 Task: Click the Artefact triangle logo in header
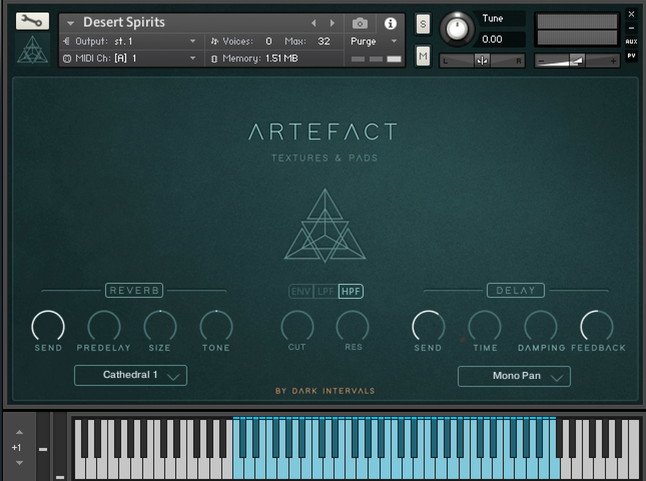[x=32, y=51]
